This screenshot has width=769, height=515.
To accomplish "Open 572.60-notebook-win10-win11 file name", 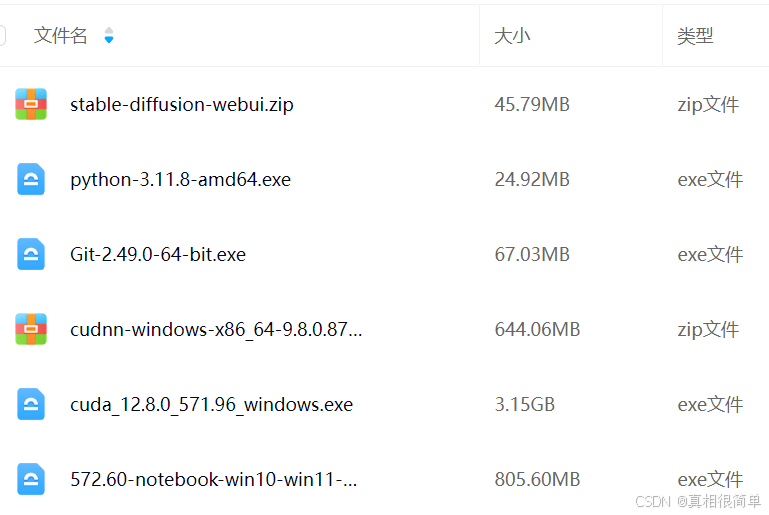I will pos(214,479).
